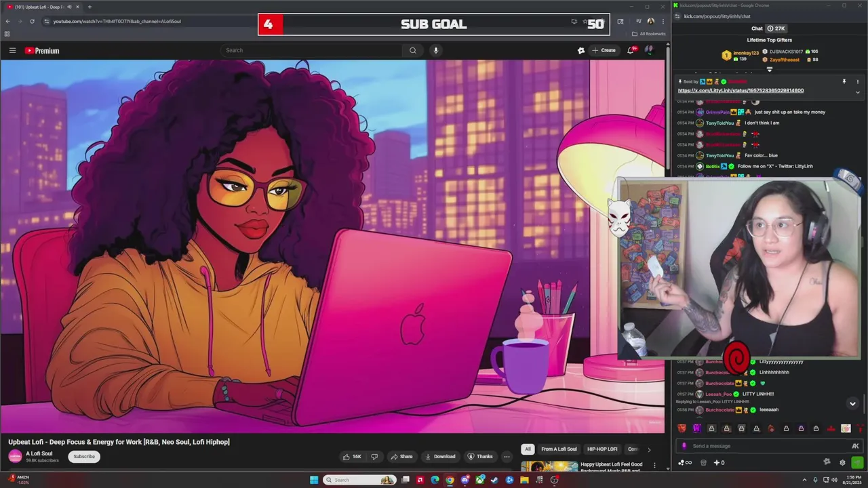Subscribe to A Lofi Soul channel
Viewport: 868px width, 488px height.
coord(84,457)
